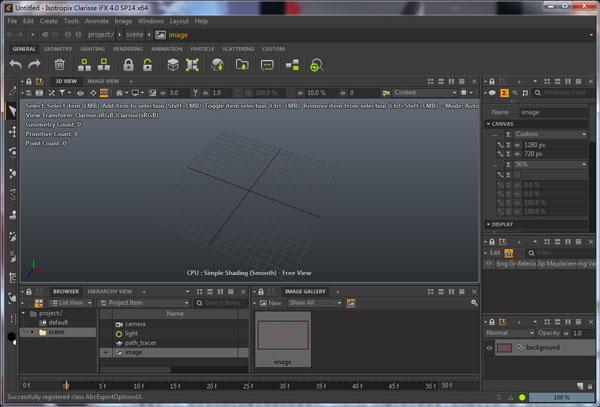Open the Normal blend mode dropdown
The height and width of the screenshot is (407, 600).
coord(510,333)
